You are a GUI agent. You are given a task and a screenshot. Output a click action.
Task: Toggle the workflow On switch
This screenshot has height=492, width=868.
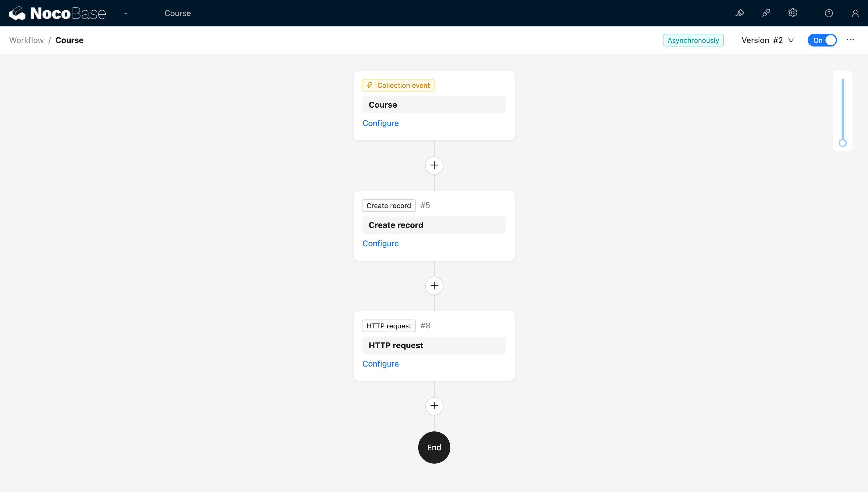pyautogui.click(x=822, y=40)
